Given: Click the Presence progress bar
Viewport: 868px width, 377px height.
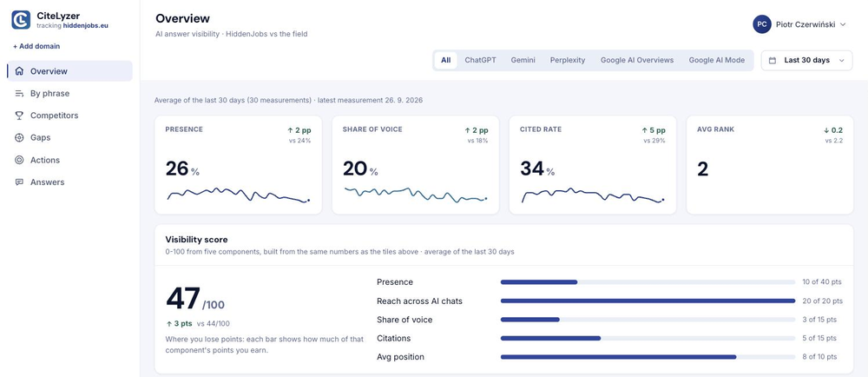Looking at the screenshot, I should pos(648,282).
